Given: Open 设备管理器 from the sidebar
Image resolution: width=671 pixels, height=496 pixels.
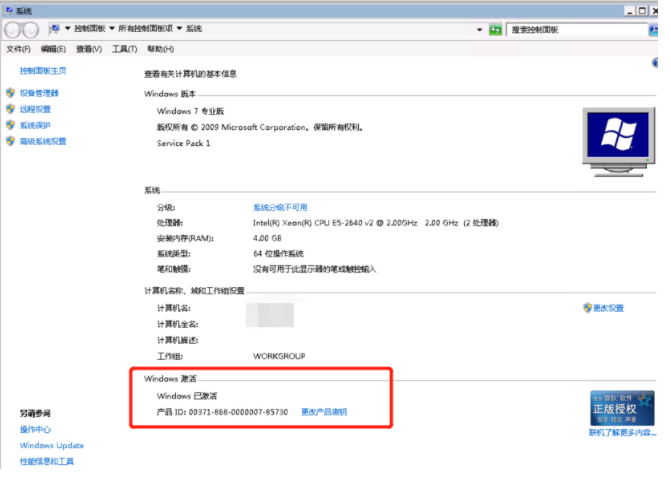Looking at the screenshot, I should pos(39,93).
